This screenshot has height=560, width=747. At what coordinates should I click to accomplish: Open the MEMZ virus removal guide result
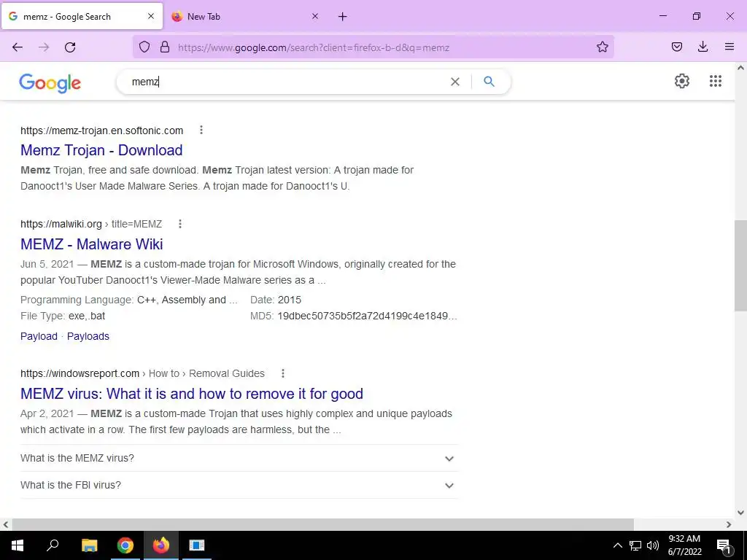192,393
